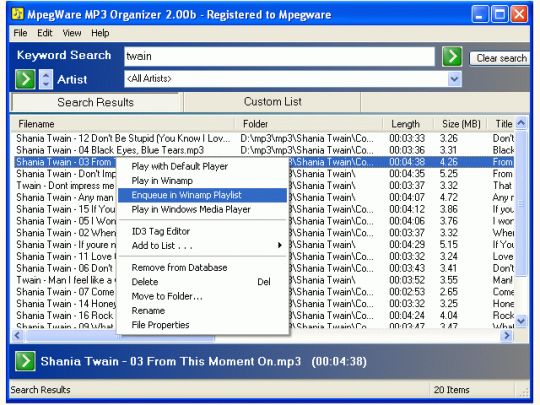Viewport: 540px width, 405px height.
Task: Sort by Folder column header
Action: 308,124
